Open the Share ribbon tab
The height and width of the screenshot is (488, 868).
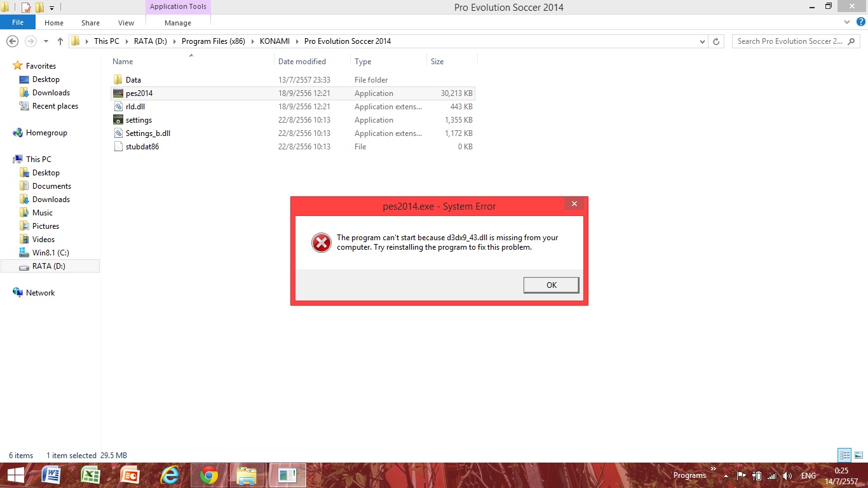(90, 23)
